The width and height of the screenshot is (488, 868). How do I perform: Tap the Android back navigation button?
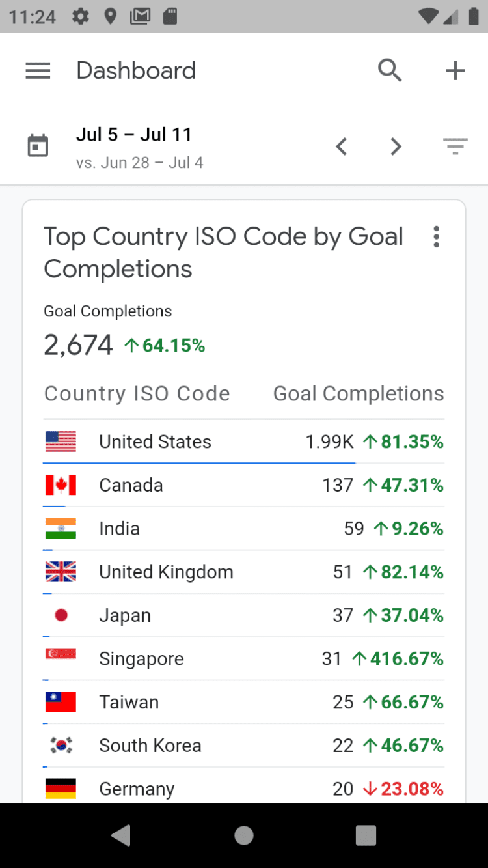click(121, 835)
